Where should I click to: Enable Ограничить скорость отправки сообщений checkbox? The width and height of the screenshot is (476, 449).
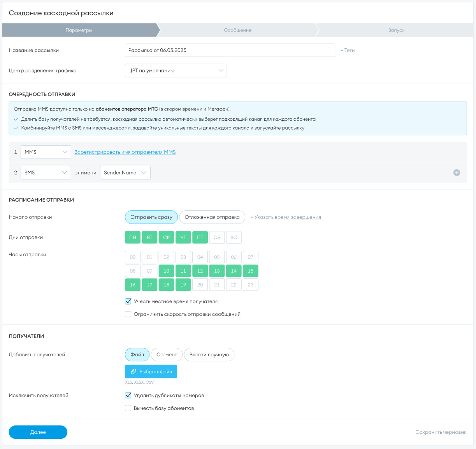[x=128, y=314]
